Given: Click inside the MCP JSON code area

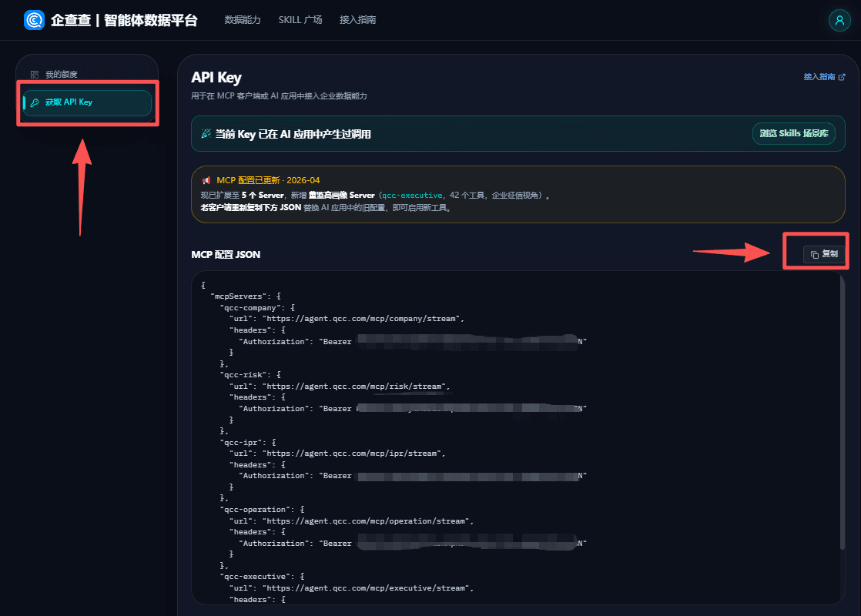Looking at the screenshot, I should pos(518,437).
